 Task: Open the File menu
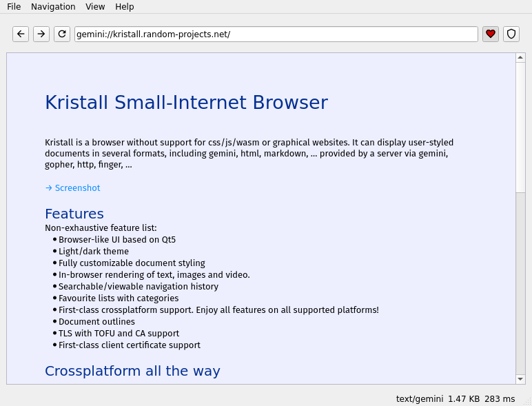pos(14,6)
